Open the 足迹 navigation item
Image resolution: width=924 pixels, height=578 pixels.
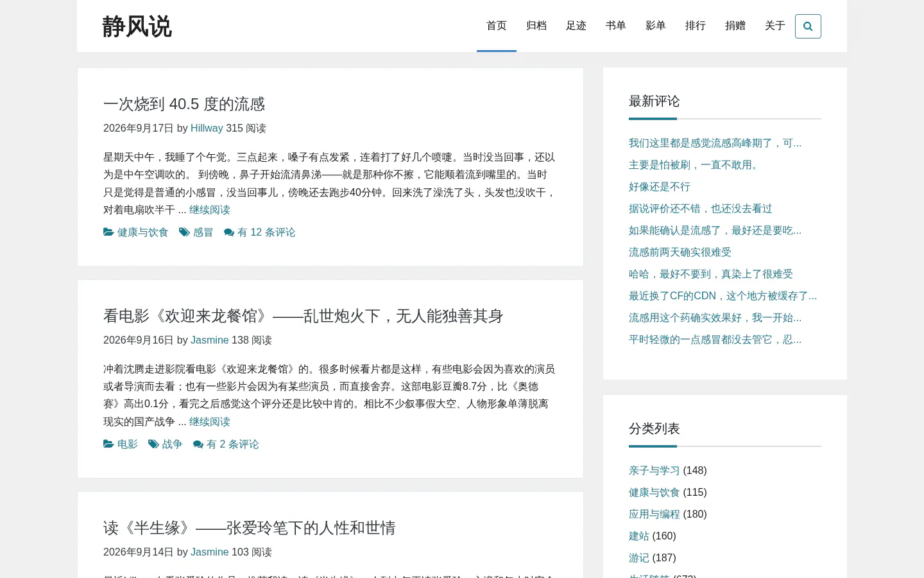tap(576, 26)
